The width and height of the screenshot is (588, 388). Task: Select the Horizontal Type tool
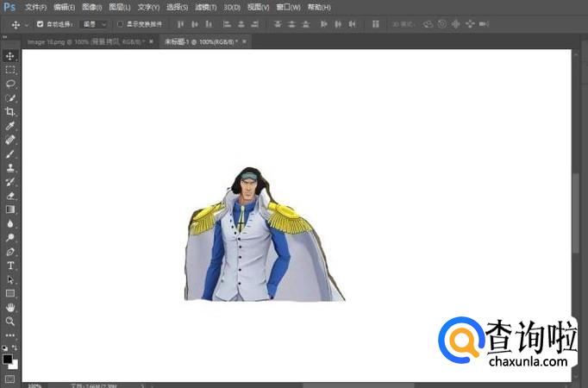click(x=10, y=266)
